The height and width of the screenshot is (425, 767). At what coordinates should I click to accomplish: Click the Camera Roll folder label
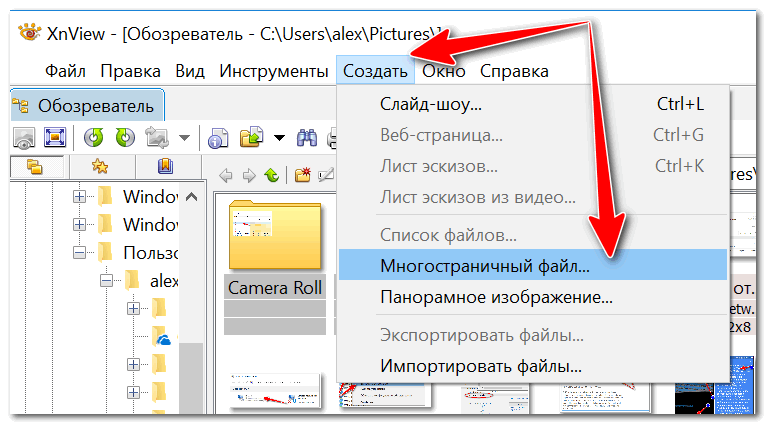tap(275, 288)
